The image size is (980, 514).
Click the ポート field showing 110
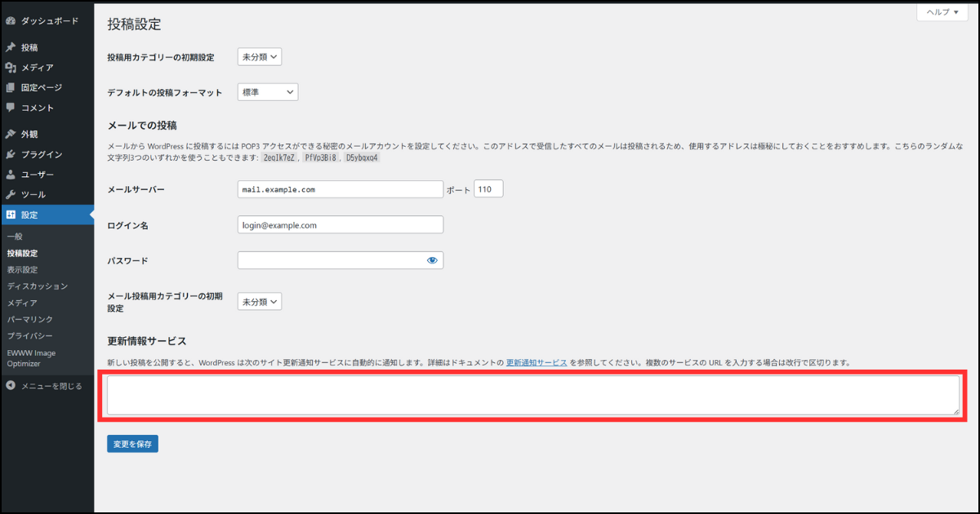coord(488,189)
